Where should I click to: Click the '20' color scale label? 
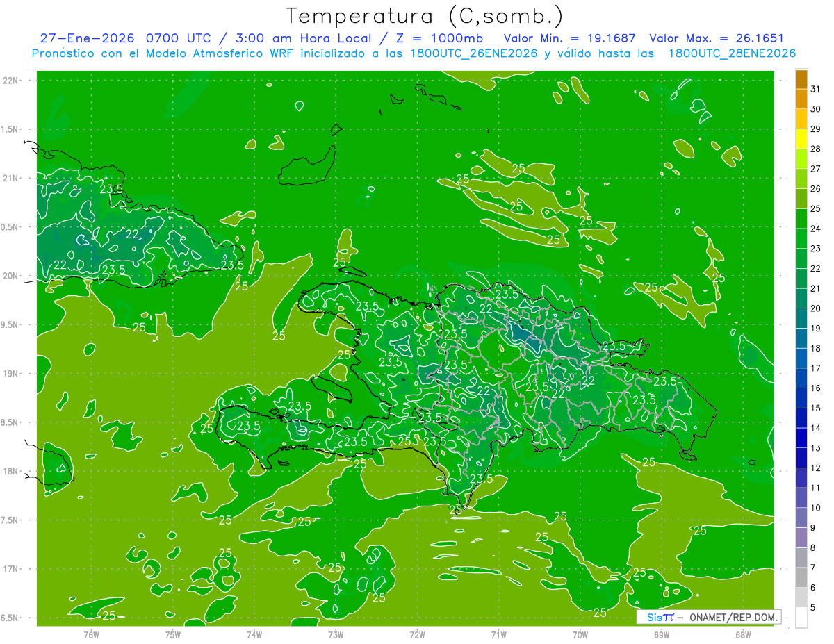click(816, 308)
